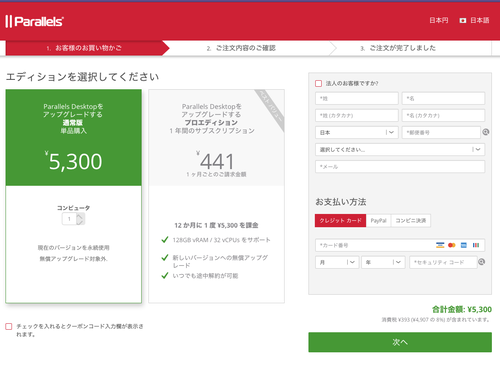Click the JCB card icon

click(476, 245)
